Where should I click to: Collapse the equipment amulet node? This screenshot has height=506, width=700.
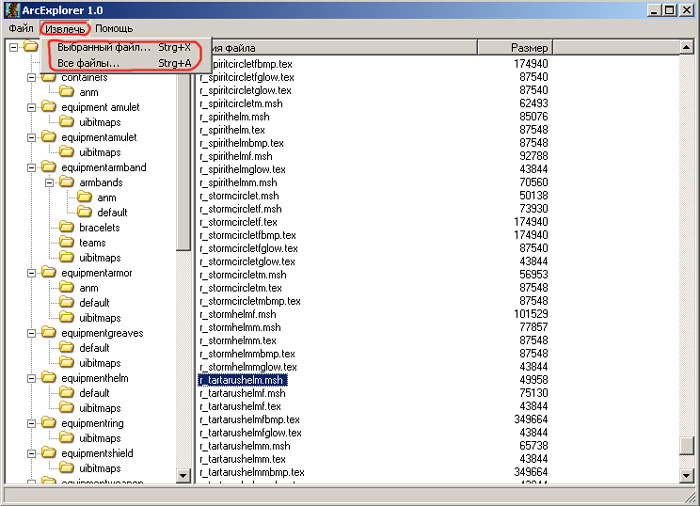(x=31, y=108)
